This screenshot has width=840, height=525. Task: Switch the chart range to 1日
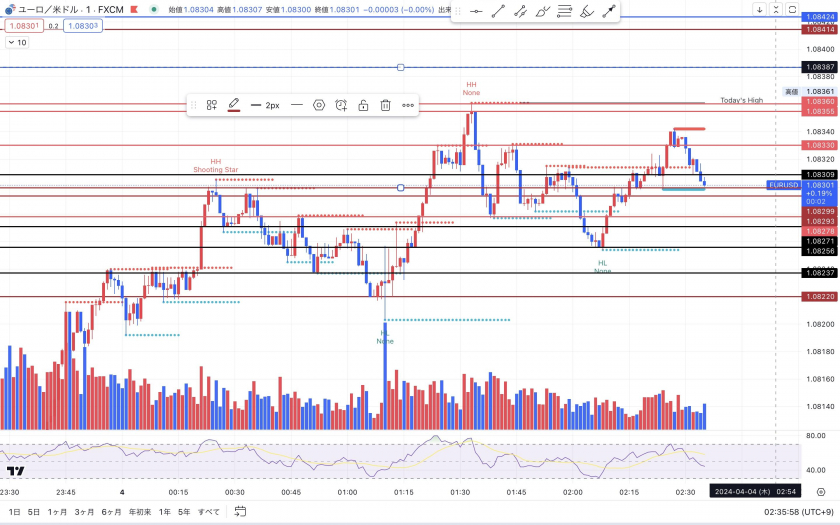click(14, 512)
